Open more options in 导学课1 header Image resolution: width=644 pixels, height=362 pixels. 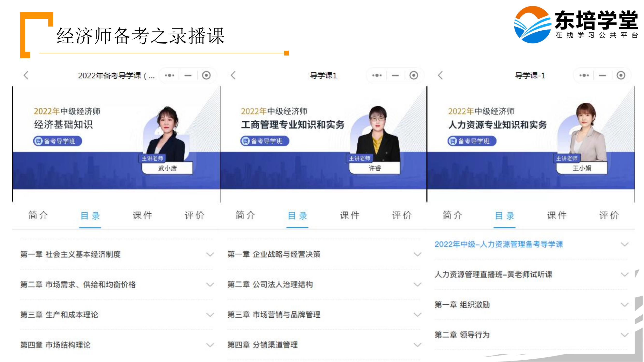click(377, 75)
